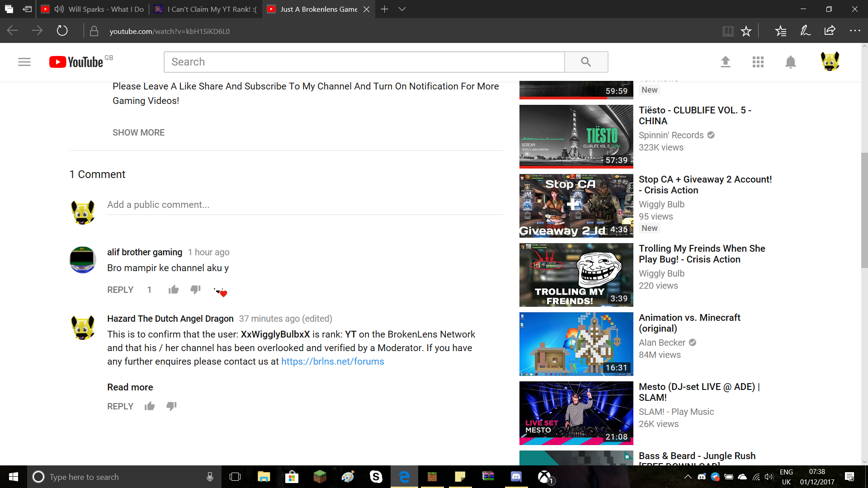Open Edge reading view icon
Viewport: 868px width, 488px height.
728,31
